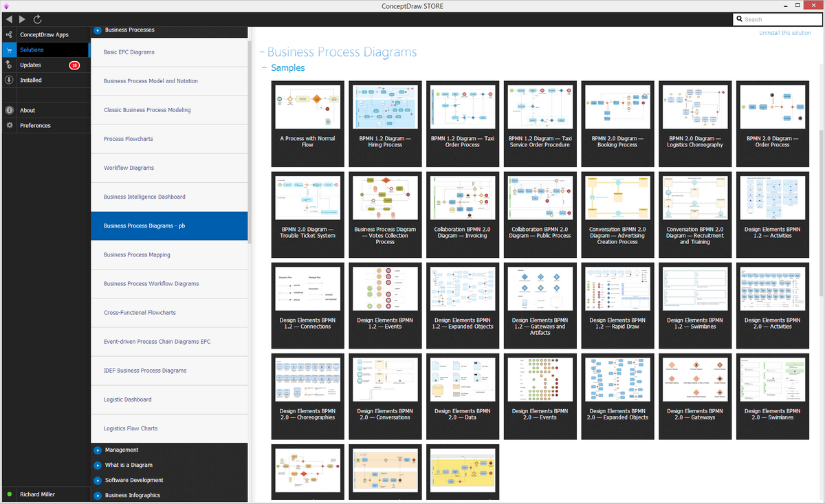825x504 pixels.
Task: Open Design Elements BPMN 1.2 Connections
Action: (307, 305)
